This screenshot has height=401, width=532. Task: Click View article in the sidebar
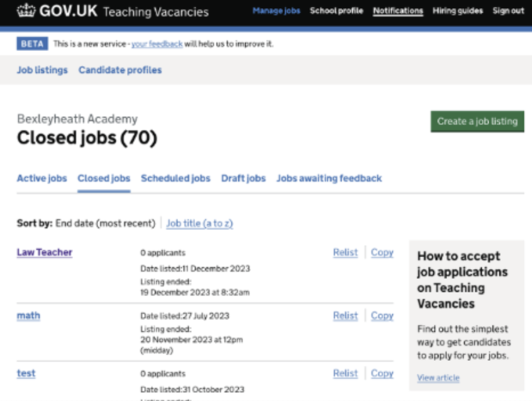[x=438, y=378]
